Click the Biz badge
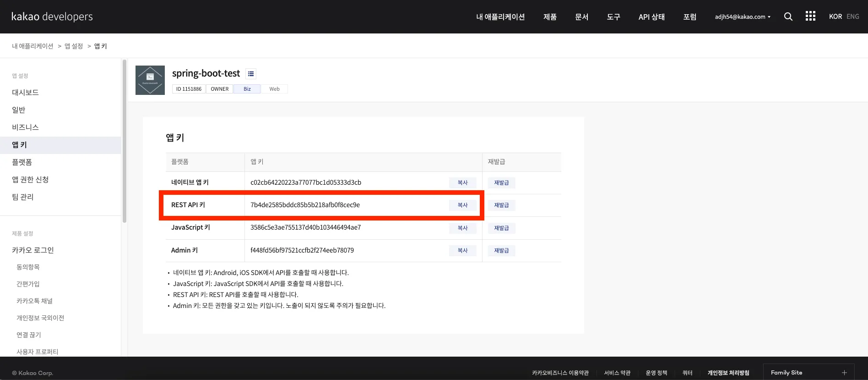Image resolution: width=868 pixels, height=380 pixels. tap(247, 89)
